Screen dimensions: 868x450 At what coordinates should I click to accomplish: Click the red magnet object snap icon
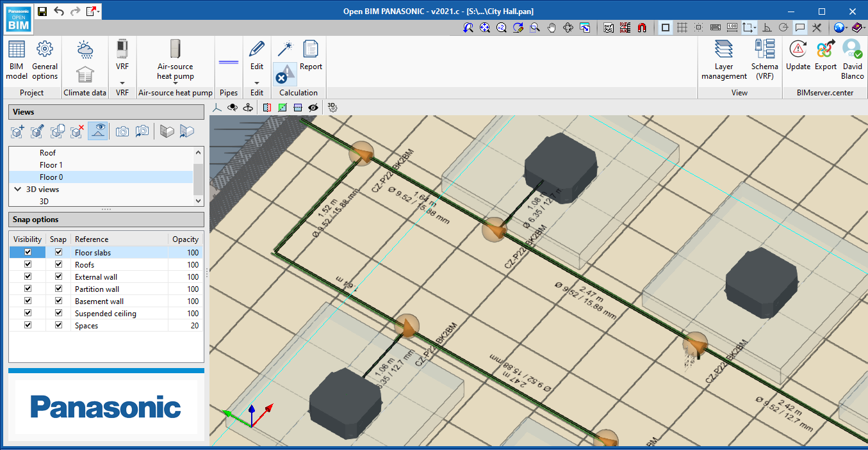642,28
